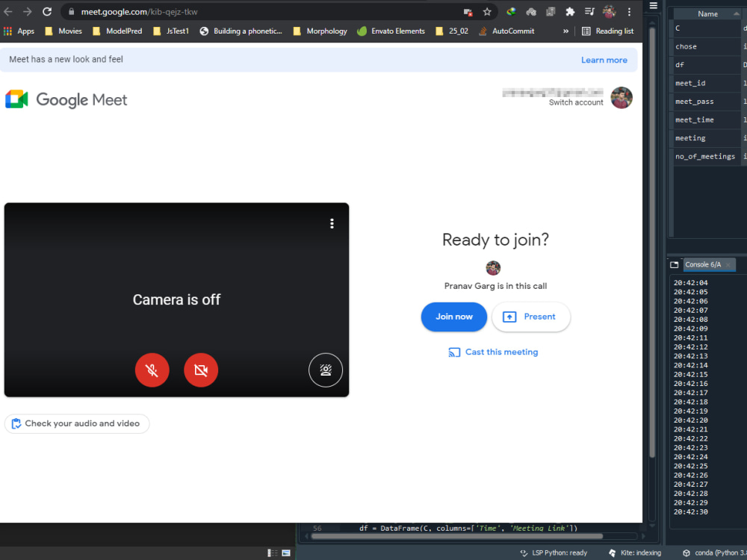Image resolution: width=747 pixels, height=560 pixels.
Task: Reload the Meet page
Action: (46, 11)
